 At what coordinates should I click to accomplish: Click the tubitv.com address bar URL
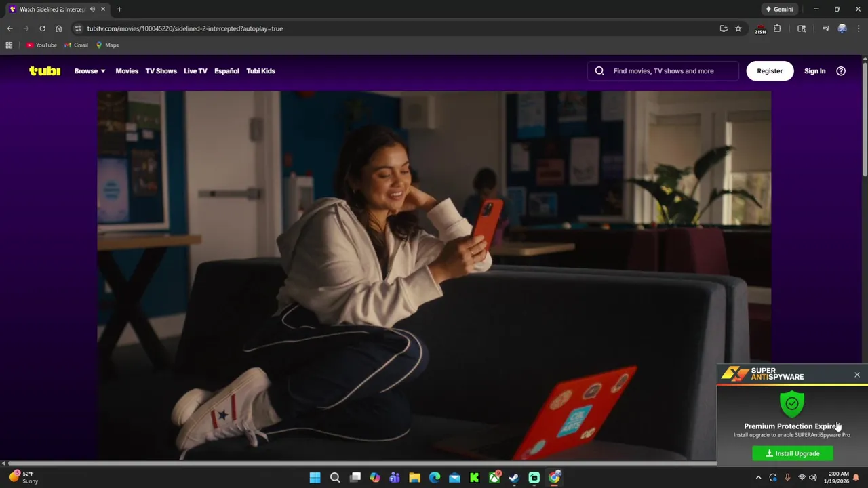pyautogui.click(x=184, y=28)
